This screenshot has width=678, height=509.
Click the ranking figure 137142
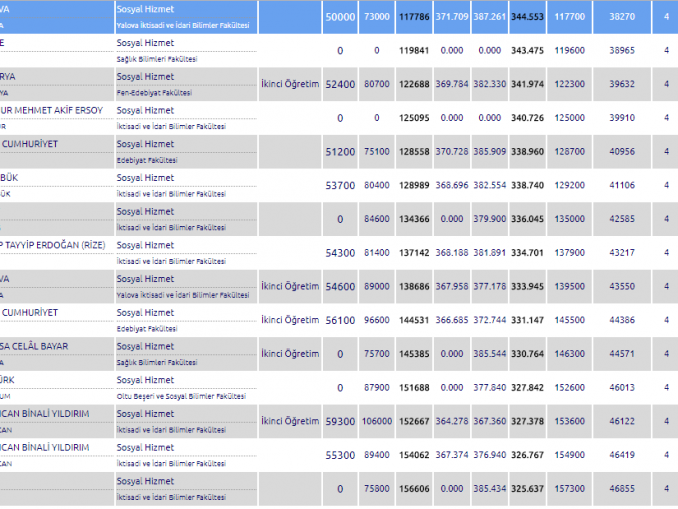pos(412,253)
